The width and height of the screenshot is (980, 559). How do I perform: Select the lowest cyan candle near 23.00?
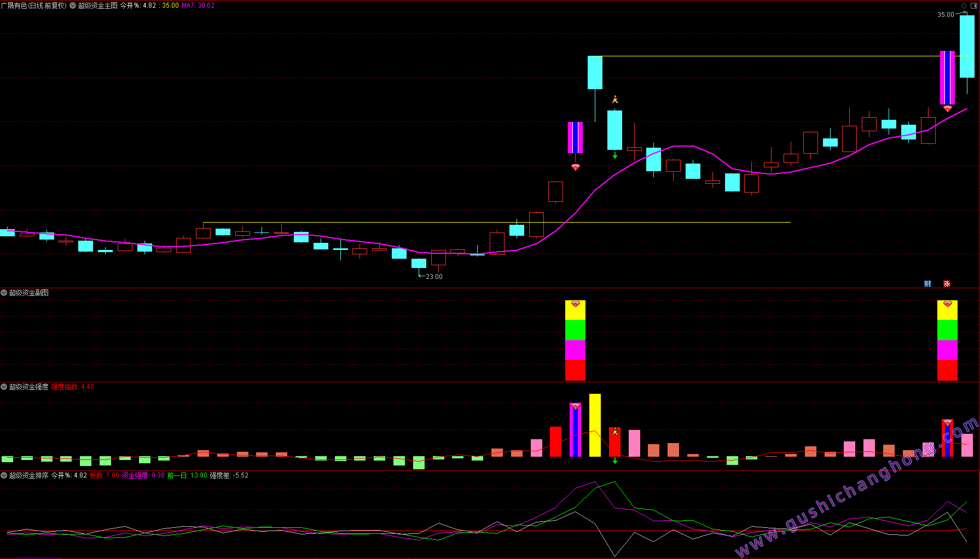click(x=419, y=263)
